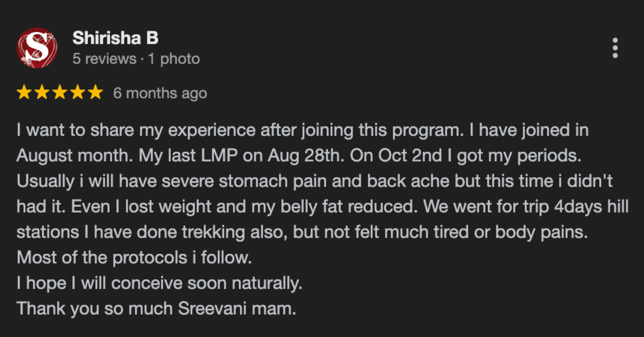
Task: Click the words "severe stomach pain"
Action: click(x=225, y=181)
